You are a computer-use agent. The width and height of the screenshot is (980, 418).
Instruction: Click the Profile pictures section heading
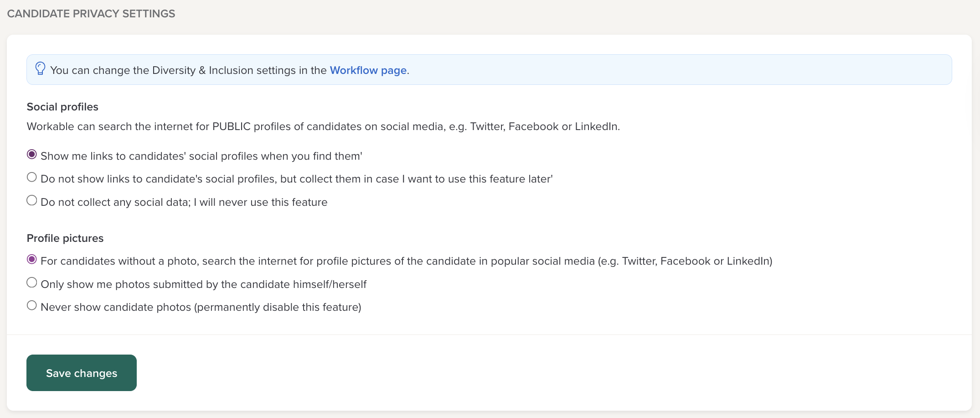(65, 238)
